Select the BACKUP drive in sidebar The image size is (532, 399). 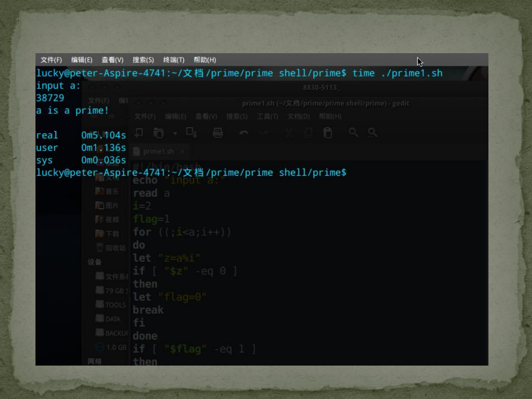[111, 333]
